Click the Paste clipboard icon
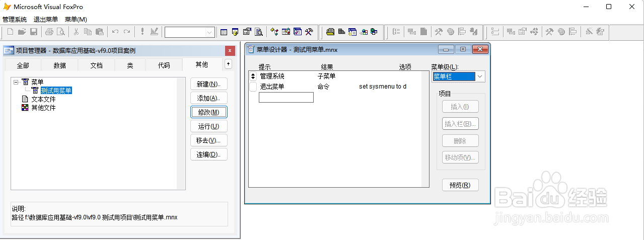 point(99,32)
